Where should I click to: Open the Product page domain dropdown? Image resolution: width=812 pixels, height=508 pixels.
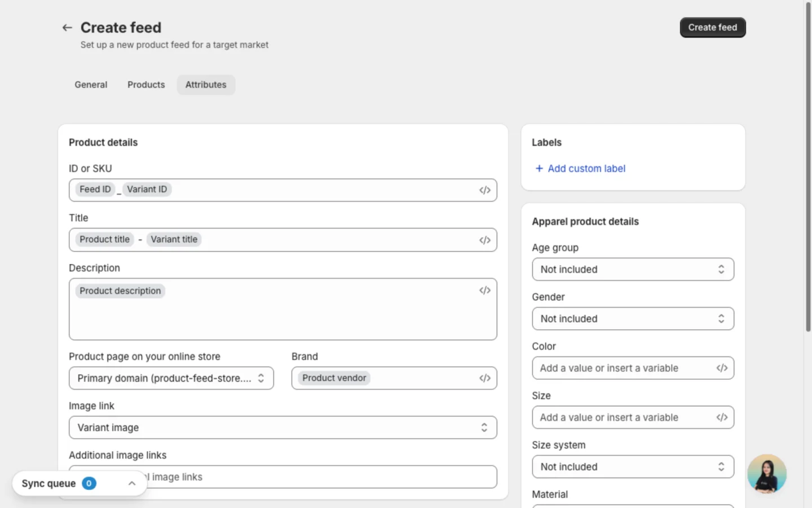[x=171, y=378]
